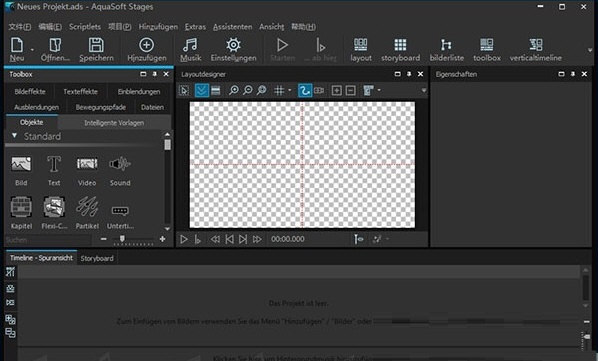Toggle the highlighted snap button in Layoutdesigner
This screenshot has height=361, width=598.
[x=202, y=91]
